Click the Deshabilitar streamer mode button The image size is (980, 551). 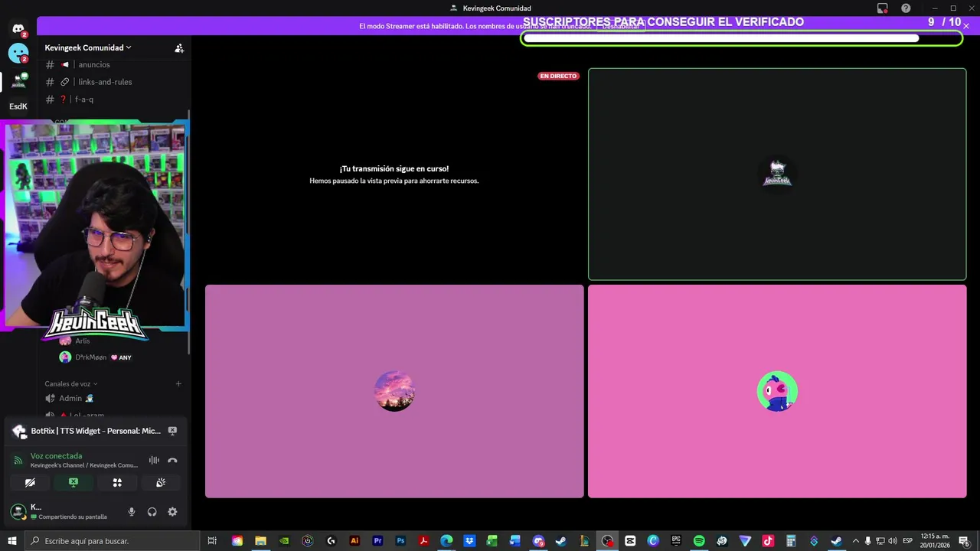(620, 26)
